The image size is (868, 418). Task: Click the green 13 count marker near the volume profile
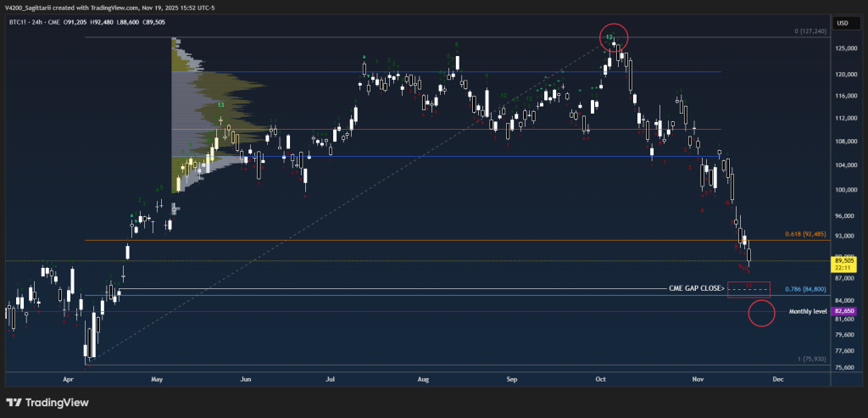(220, 104)
